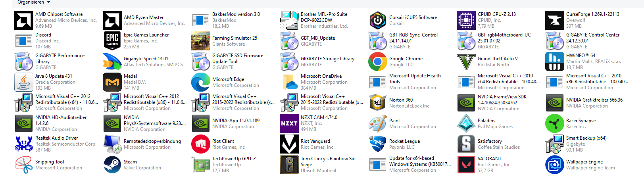Click the Norton 360 icon

378,103
